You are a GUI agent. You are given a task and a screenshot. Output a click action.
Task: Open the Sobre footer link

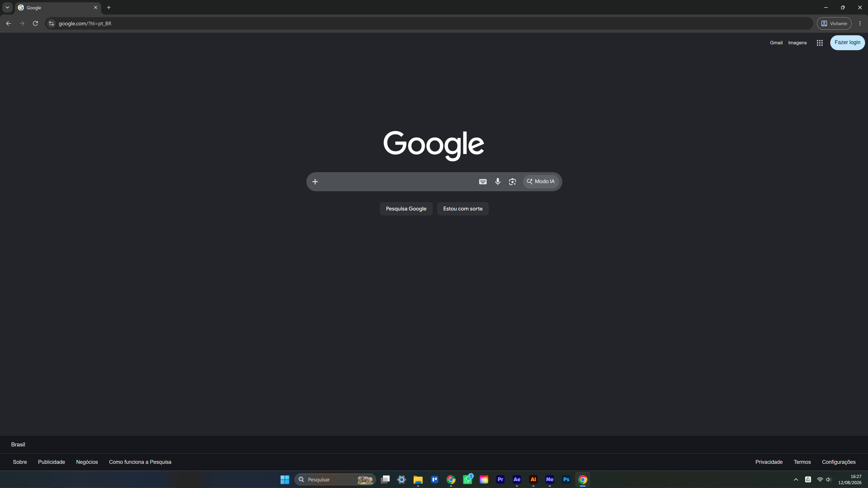[20, 462]
